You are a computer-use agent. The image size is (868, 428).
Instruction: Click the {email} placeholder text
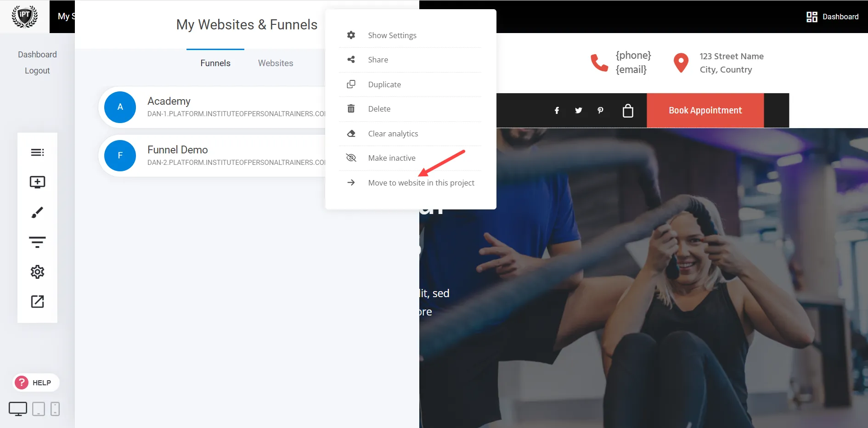click(x=631, y=70)
